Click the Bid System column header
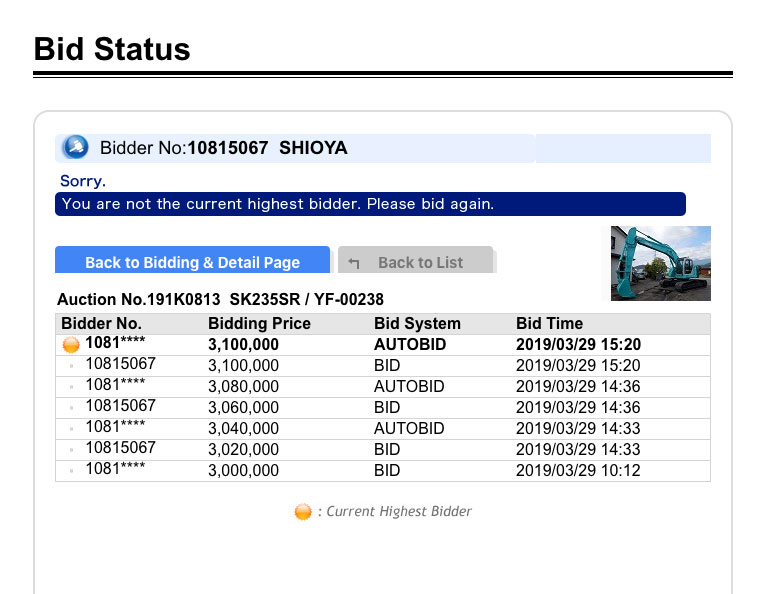 point(417,324)
